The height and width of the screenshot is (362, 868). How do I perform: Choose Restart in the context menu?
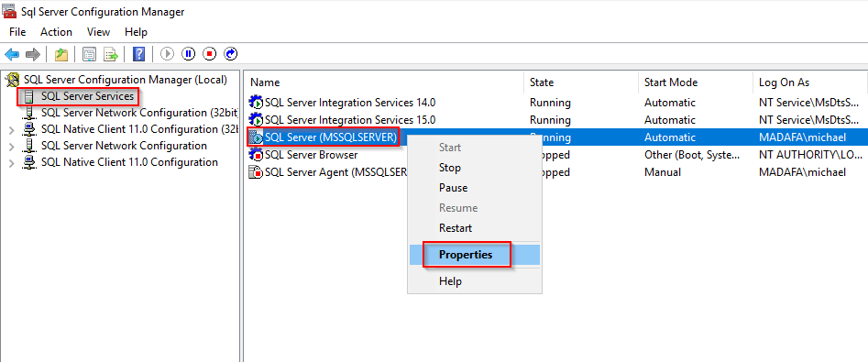(455, 228)
